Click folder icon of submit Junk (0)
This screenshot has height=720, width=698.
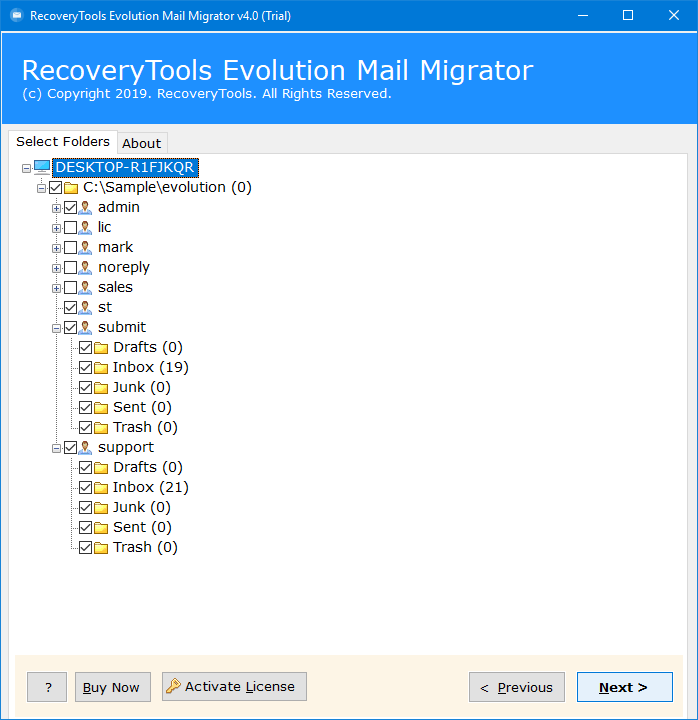101,388
